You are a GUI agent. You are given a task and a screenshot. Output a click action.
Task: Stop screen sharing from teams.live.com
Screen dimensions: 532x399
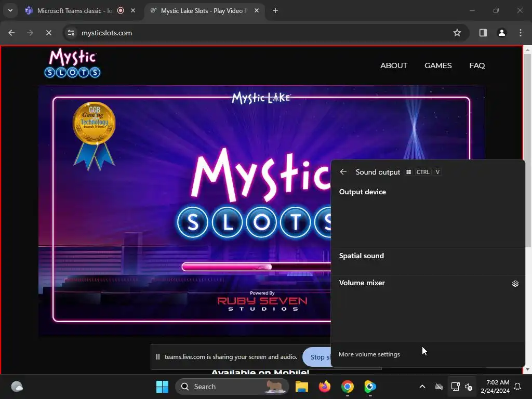[x=317, y=357]
